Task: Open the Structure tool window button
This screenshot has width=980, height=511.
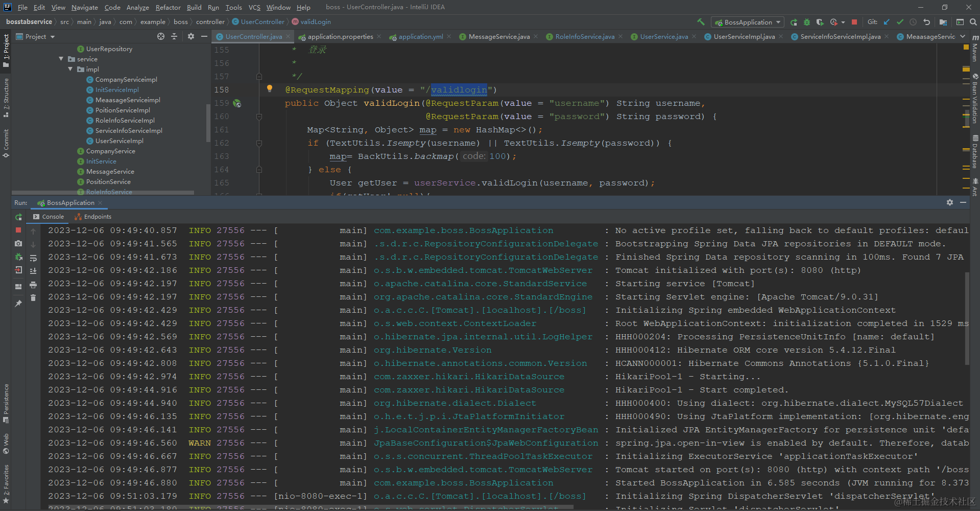Action: point(6,97)
